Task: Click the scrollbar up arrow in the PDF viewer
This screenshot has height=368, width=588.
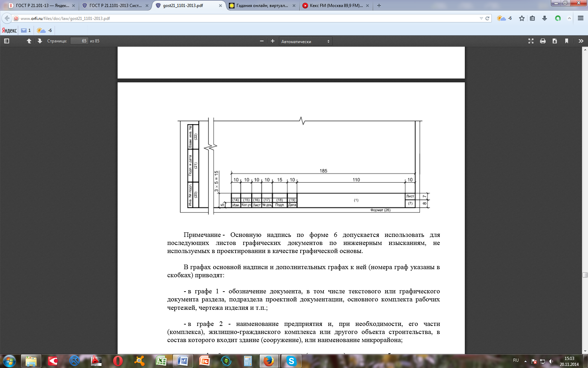Action: pyautogui.click(x=585, y=49)
